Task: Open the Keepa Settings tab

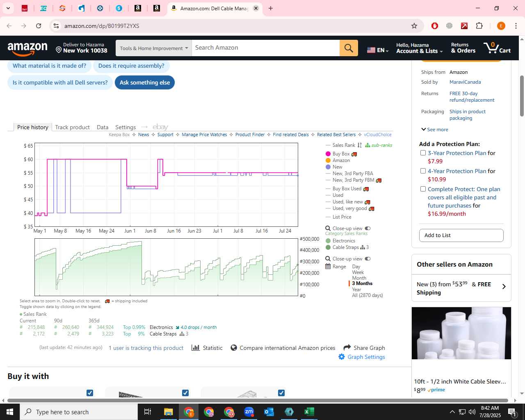Action: click(x=126, y=127)
